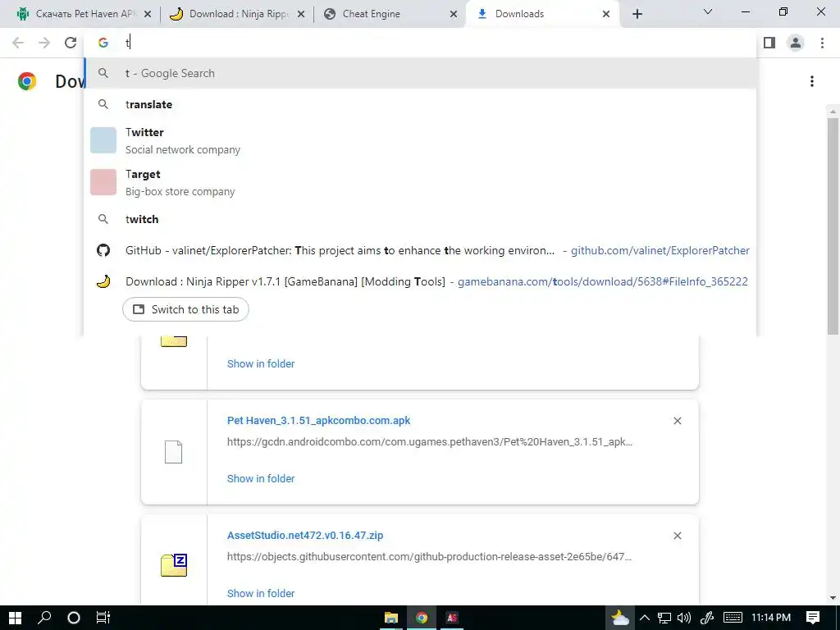The image size is (840, 630).
Task: Select the Downloads tab
Action: tap(541, 14)
